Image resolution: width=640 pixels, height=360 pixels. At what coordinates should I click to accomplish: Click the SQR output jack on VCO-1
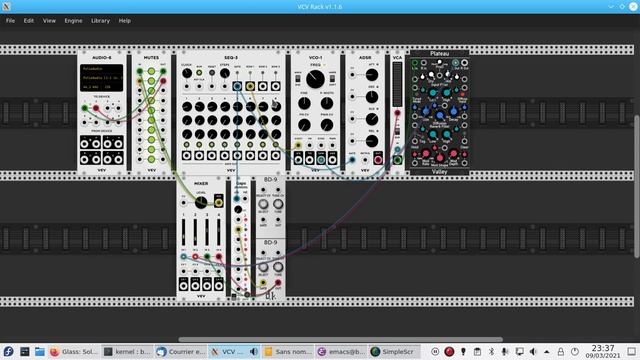(x=332, y=160)
